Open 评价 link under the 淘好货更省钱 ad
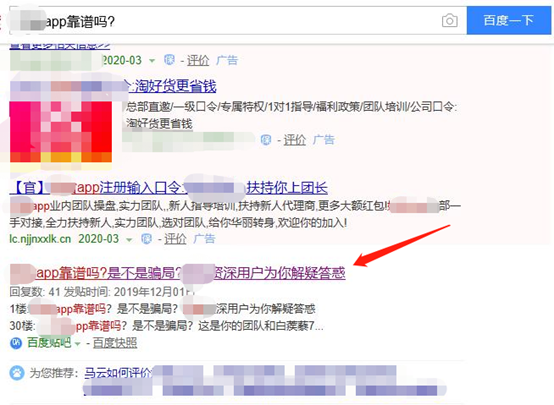This screenshot has height=405, width=554. click(294, 140)
